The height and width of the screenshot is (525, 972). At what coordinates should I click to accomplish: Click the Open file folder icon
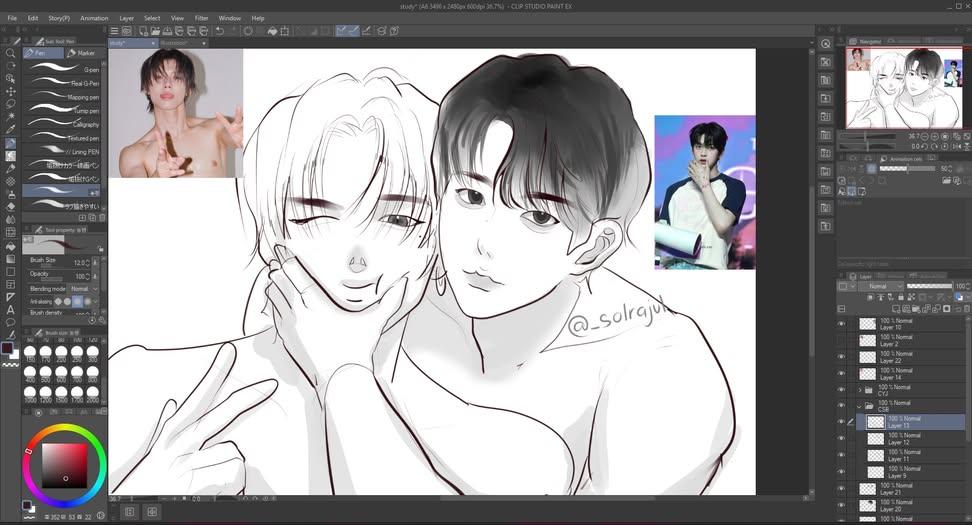155,31
